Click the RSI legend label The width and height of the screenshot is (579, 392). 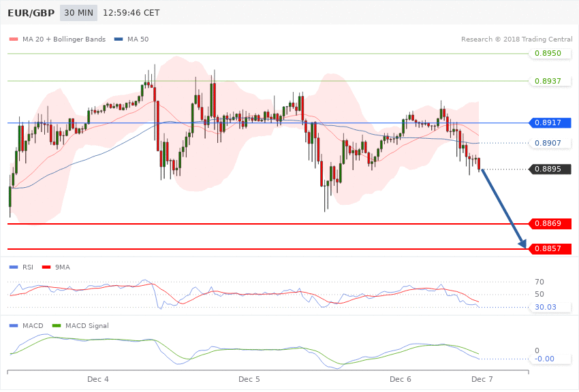(28, 267)
